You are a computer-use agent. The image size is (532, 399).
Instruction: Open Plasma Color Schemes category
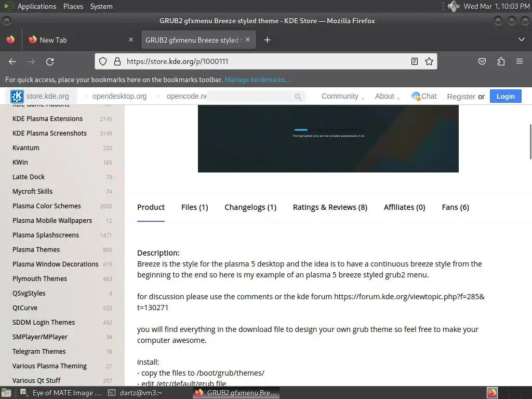[46, 206]
